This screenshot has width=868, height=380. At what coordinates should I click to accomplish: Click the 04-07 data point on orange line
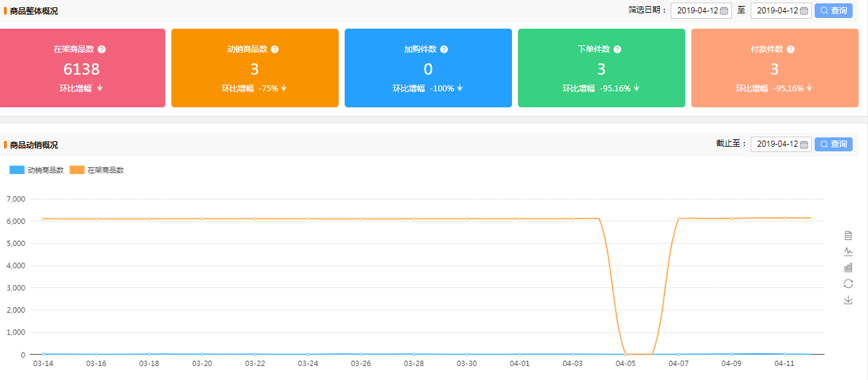[x=679, y=219]
